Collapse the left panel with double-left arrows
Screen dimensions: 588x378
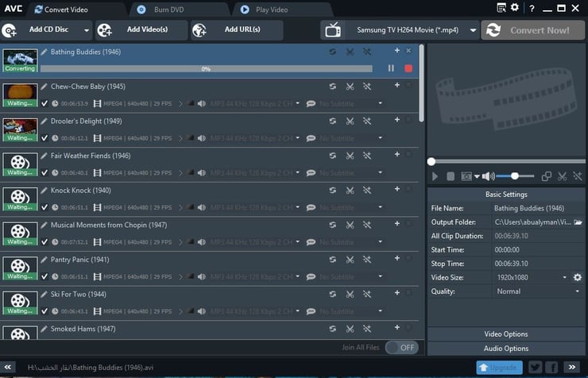[7, 367]
